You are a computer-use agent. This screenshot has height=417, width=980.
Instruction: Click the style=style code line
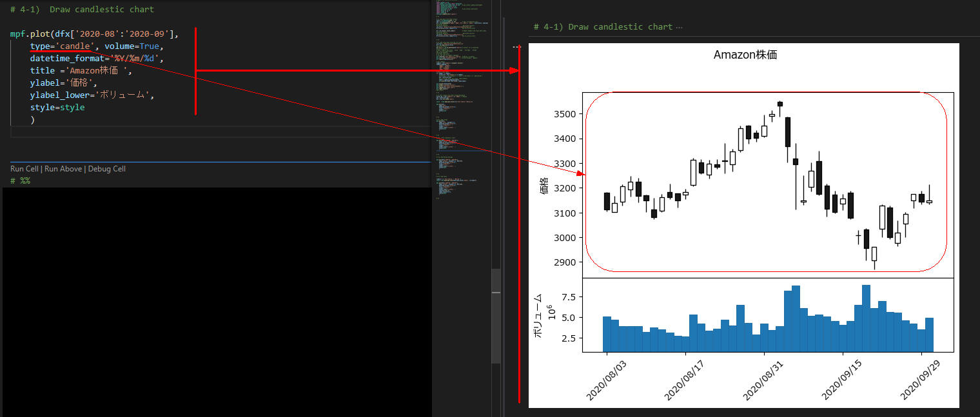point(57,108)
